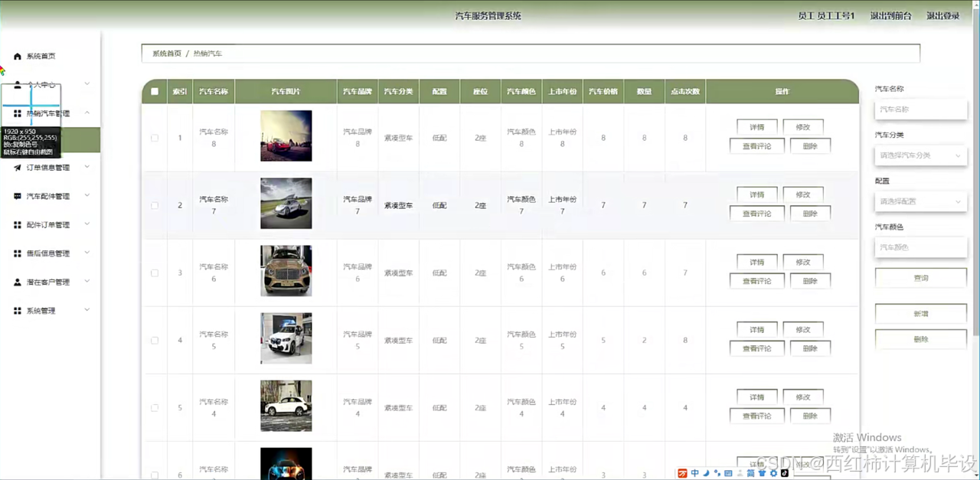The width and height of the screenshot is (980, 480).
Task: Open the 请选择配置 dropdown
Action: tap(920, 201)
